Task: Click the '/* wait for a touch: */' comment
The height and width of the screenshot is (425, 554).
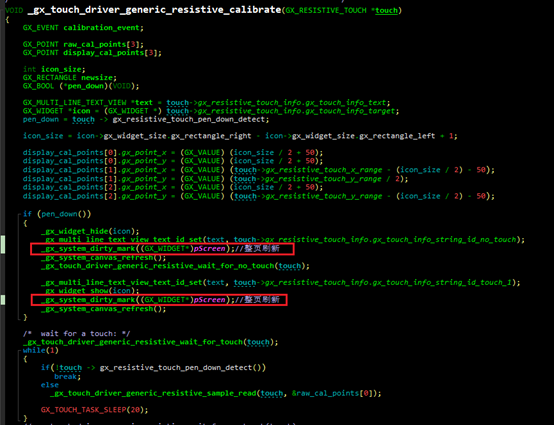Action: 76,333
